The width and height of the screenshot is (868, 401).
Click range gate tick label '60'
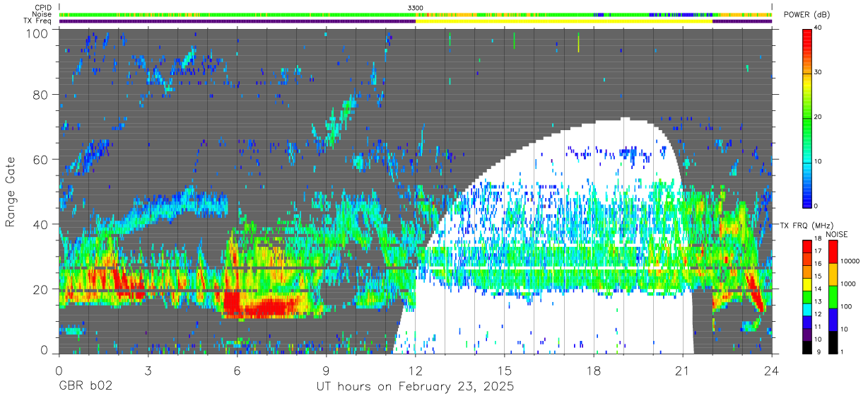pos(41,159)
